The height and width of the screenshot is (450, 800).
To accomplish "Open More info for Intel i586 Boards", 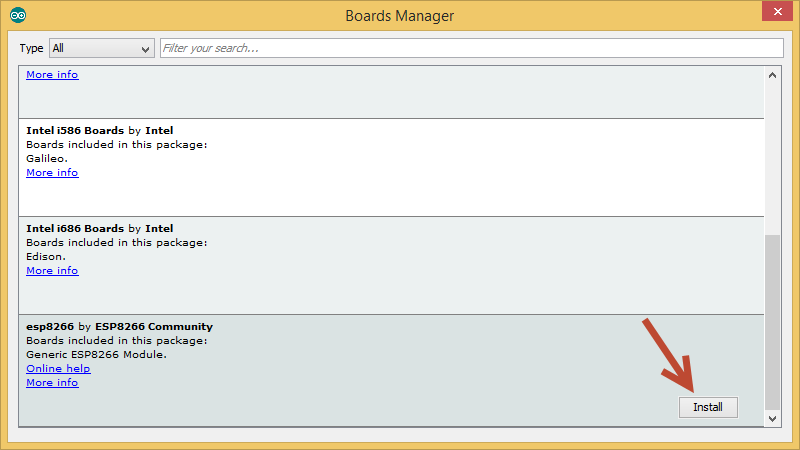I will click(x=52, y=172).
